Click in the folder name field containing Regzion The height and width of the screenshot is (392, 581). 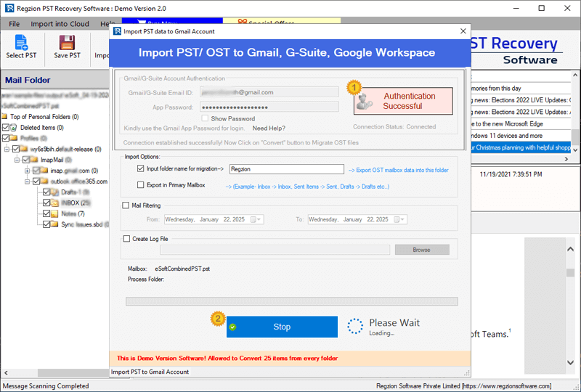coord(285,169)
